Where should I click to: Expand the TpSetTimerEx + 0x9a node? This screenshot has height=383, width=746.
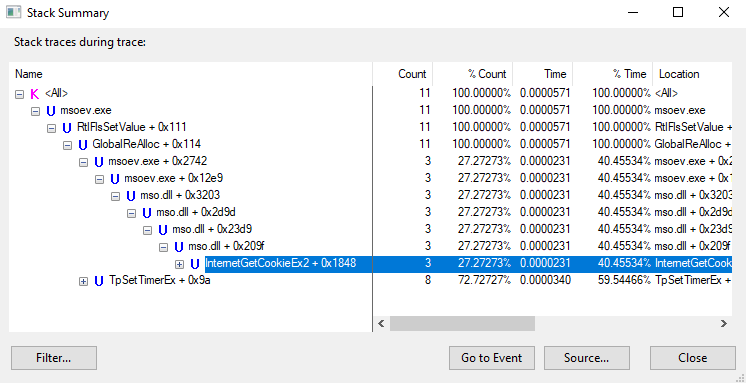pos(83,281)
